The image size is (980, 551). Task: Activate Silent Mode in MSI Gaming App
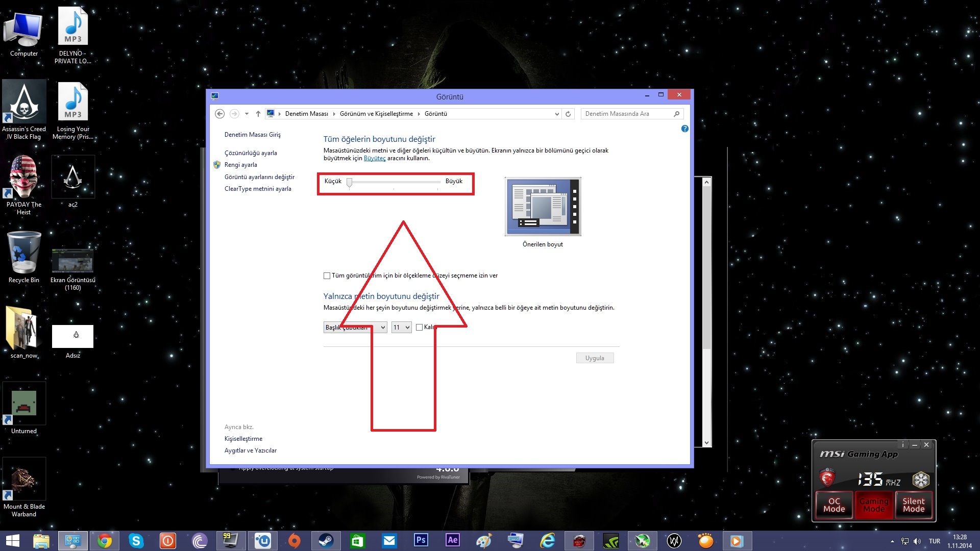click(913, 505)
